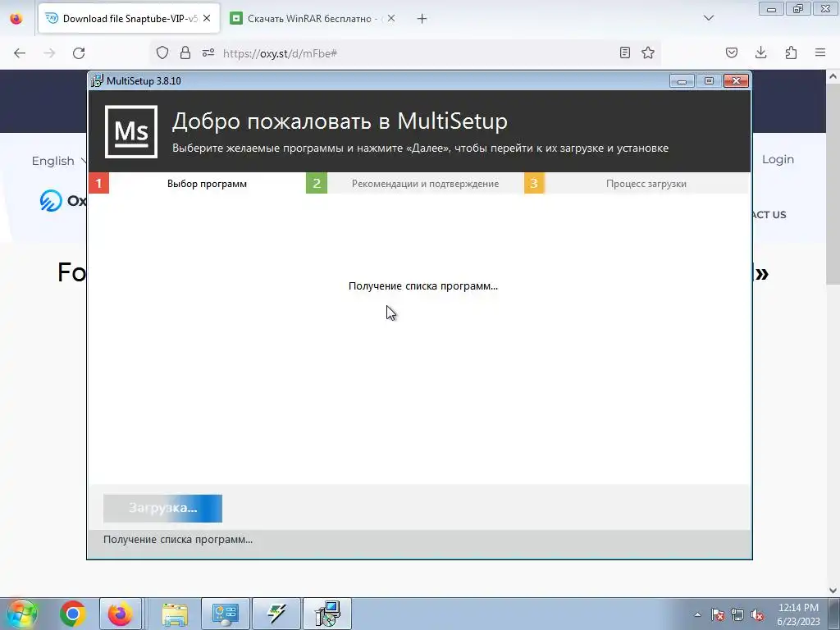Screen dimensions: 840x630
Task: Click the Загрузка... button
Action: click(163, 508)
